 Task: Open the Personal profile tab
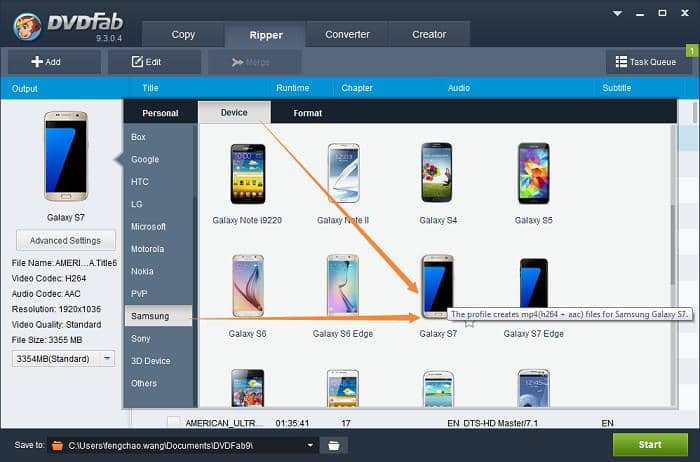tap(160, 113)
